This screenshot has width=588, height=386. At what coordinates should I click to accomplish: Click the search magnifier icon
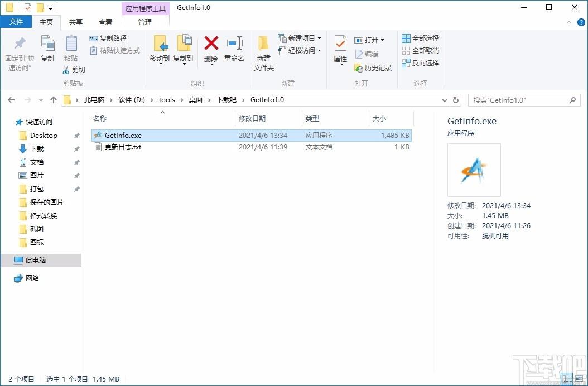(572, 100)
